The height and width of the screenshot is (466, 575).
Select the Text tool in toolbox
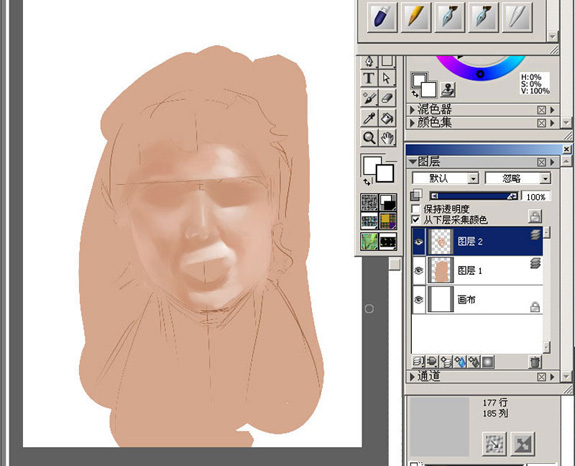tap(369, 78)
